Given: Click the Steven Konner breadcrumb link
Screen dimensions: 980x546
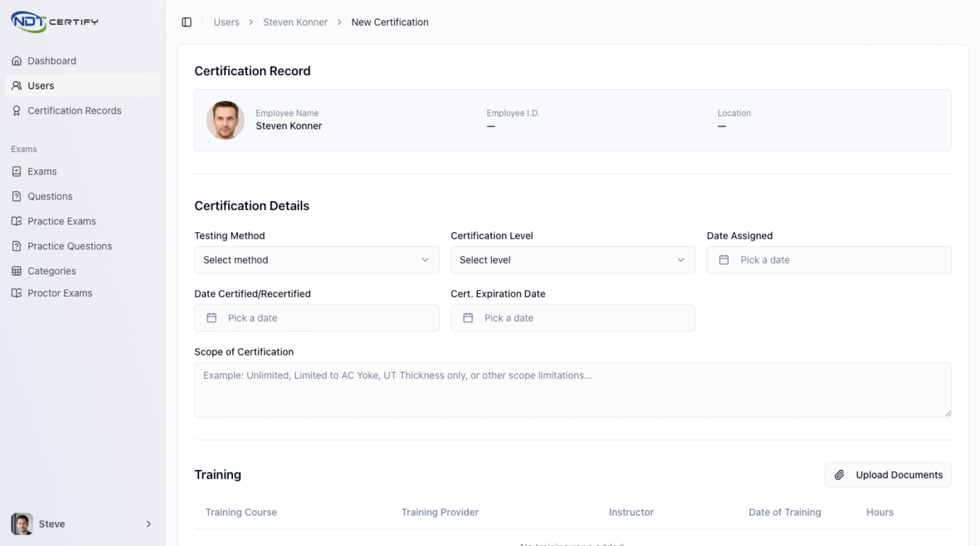Looking at the screenshot, I should tap(295, 22).
